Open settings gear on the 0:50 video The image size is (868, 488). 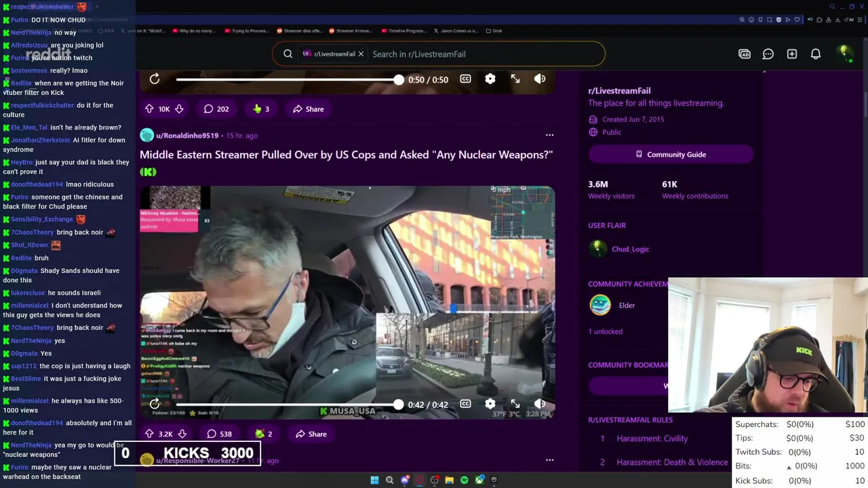click(x=490, y=79)
